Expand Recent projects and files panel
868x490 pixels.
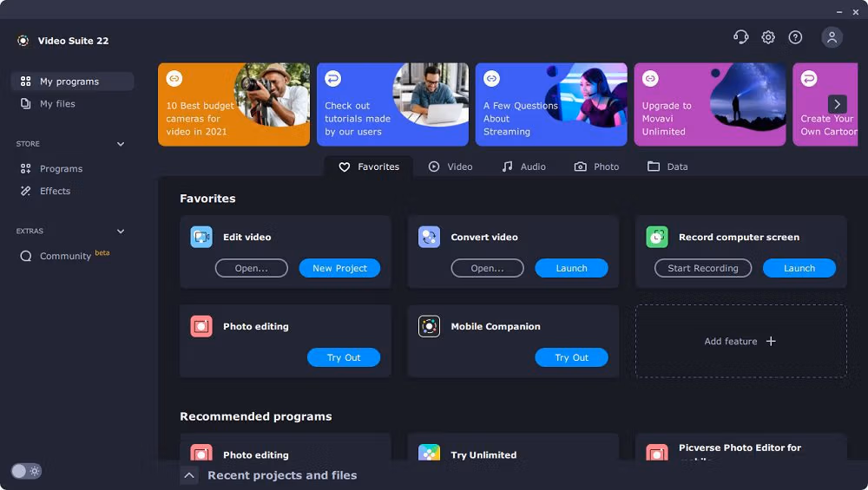(189, 475)
